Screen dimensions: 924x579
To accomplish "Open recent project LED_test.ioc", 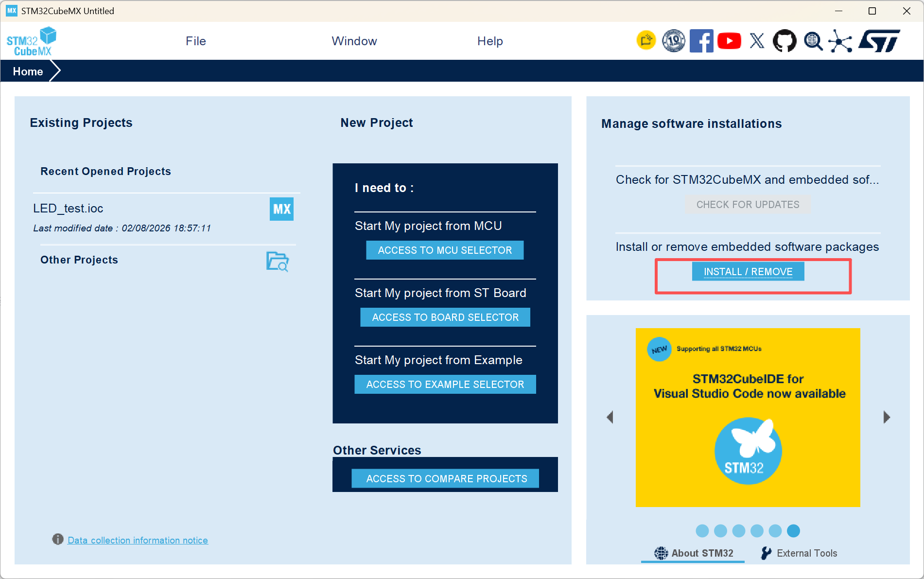I will click(68, 209).
